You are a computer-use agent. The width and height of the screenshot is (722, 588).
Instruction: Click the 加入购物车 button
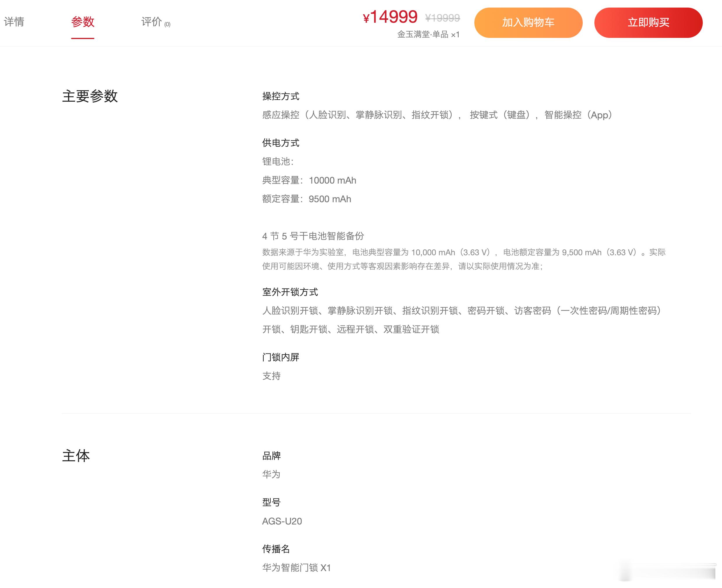[528, 23]
